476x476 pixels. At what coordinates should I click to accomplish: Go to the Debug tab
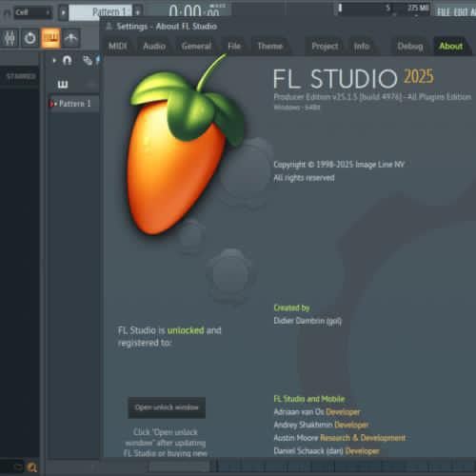tap(410, 47)
